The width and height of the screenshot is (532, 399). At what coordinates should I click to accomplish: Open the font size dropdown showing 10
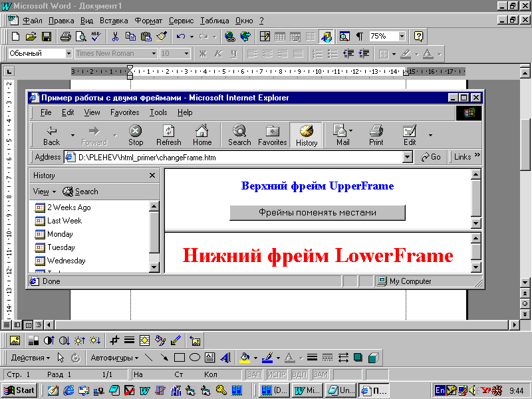[x=186, y=54]
